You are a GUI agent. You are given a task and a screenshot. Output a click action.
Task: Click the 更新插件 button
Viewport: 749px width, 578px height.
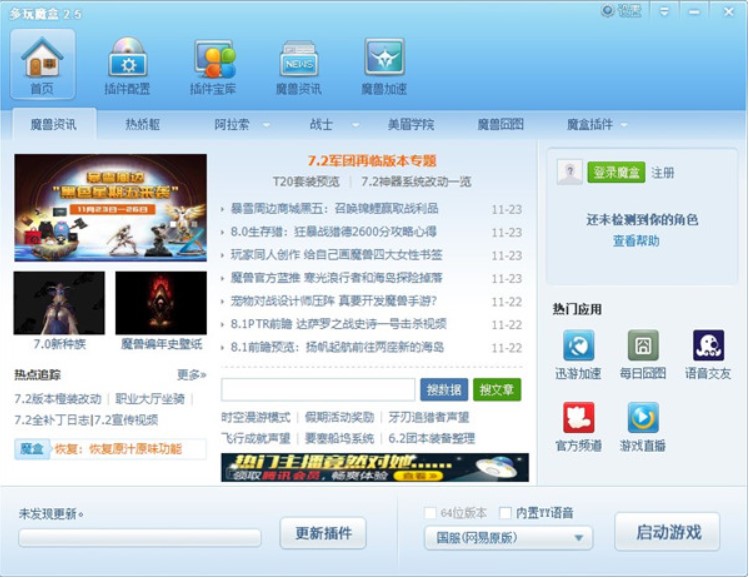(x=323, y=533)
